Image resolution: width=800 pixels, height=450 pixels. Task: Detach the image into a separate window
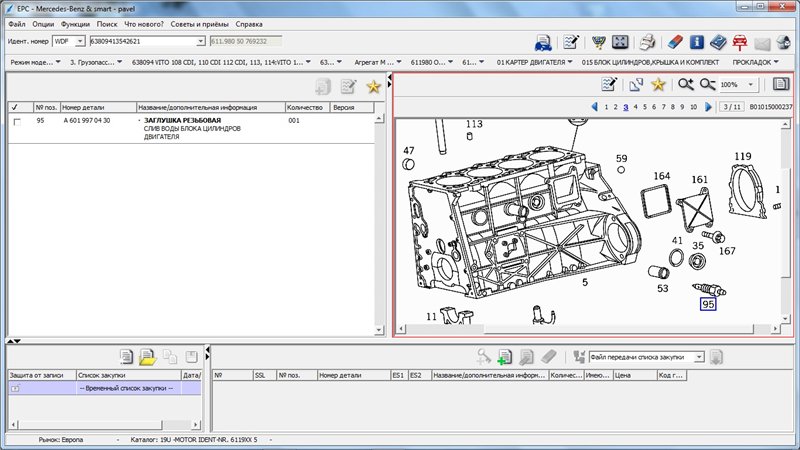pos(636,85)
